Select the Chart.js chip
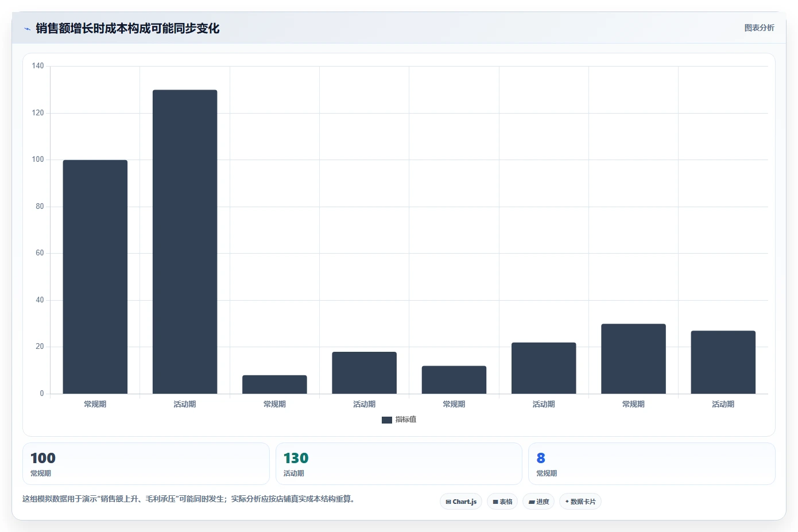Screen dimensions: 798x532 pos(461,502)
